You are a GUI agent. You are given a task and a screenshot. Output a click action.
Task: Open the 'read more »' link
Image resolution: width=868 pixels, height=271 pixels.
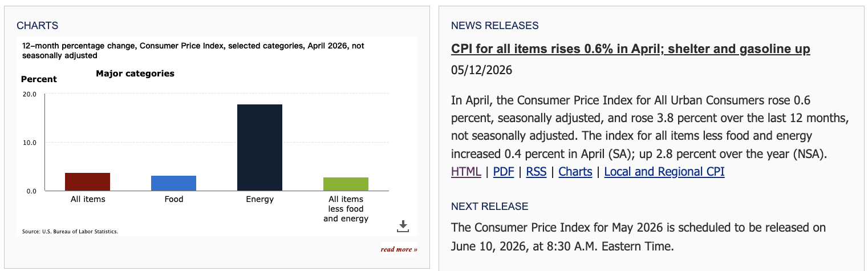399,249
